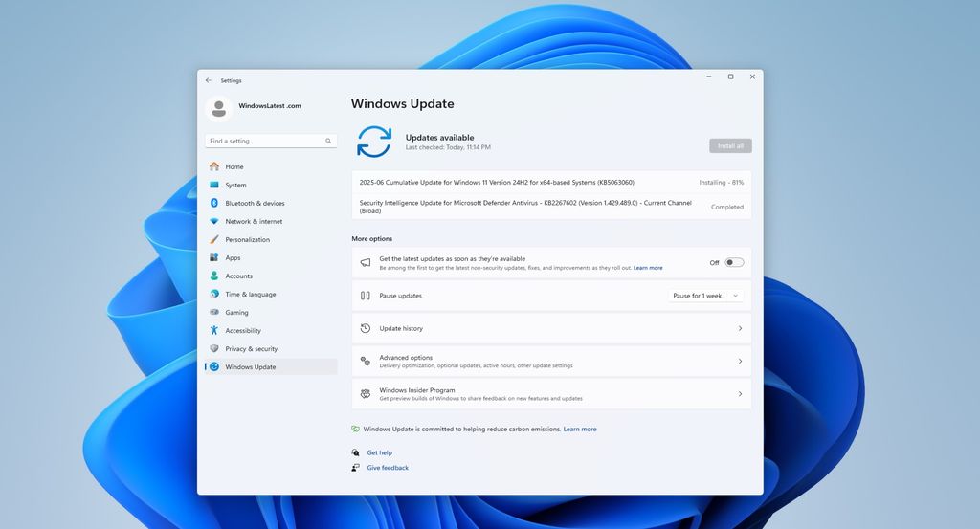Click the green carbon emissions leaf icon

(356, 430)
